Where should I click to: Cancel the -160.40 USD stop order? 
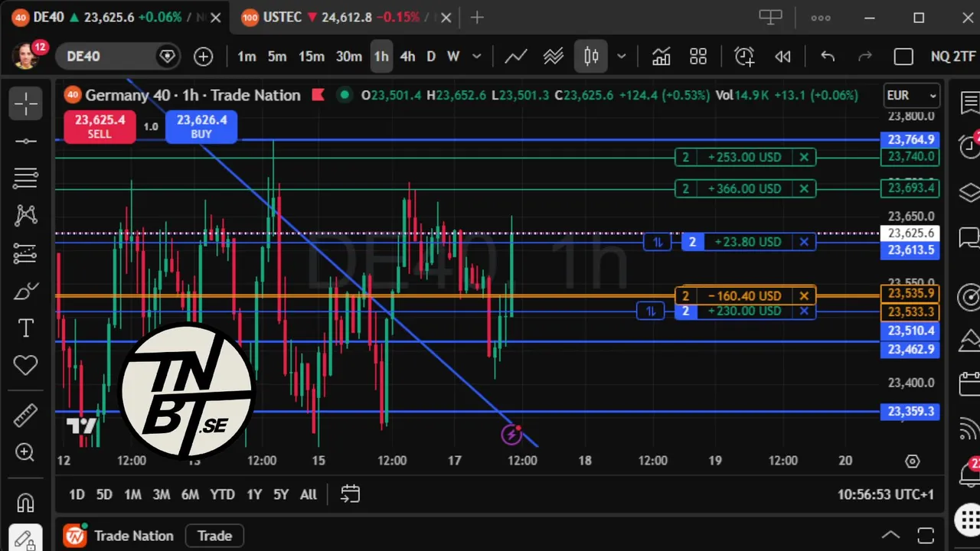pyautogui.click(x=804, y=295)
